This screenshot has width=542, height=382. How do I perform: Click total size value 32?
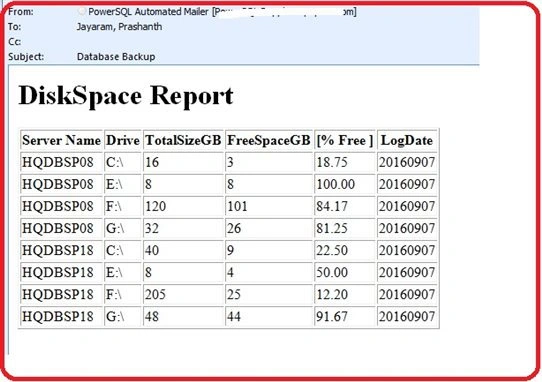tap(183, 229)
